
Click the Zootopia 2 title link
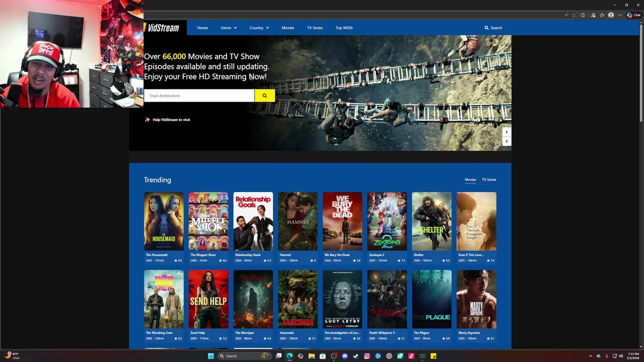tap(377, 255)
